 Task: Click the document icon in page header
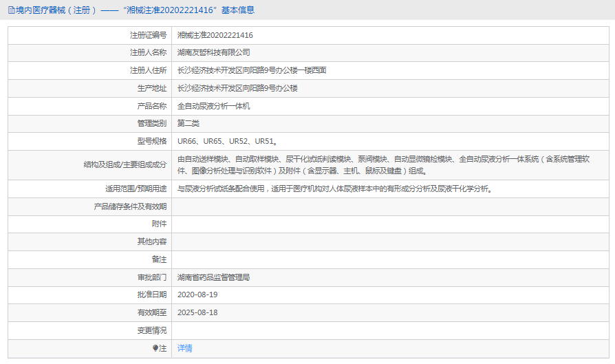coord(12,10)
